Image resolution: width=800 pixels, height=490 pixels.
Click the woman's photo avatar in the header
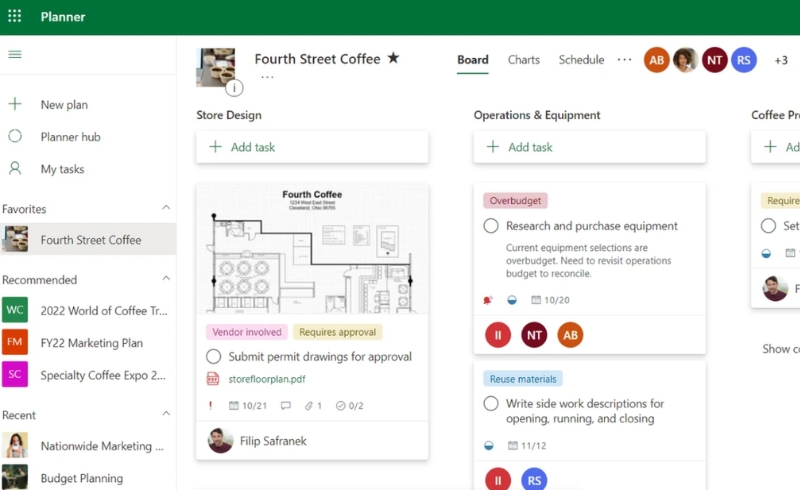[685, 60]
